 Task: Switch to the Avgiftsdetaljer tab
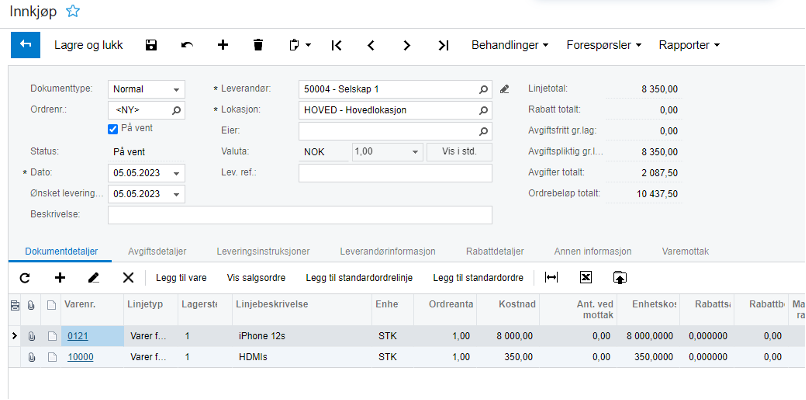[x=158, y=251]
